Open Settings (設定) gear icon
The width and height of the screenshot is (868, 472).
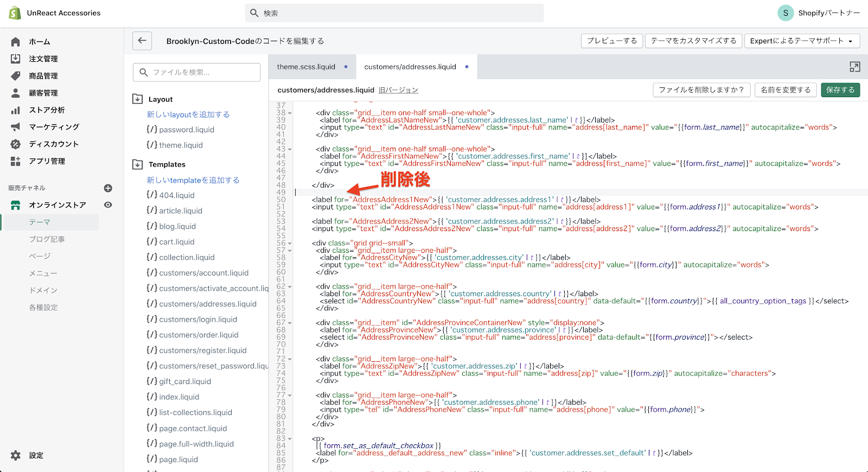[16, 455]
